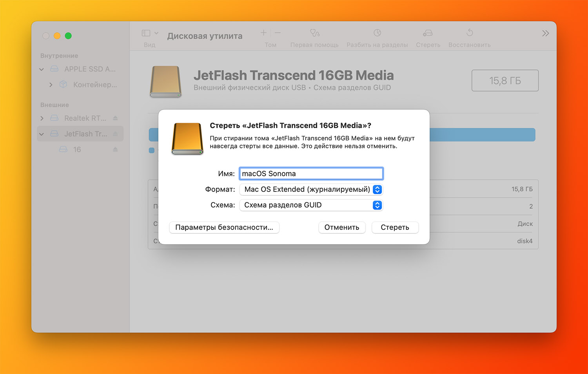This screenshot has height=374, width=588.
Task: Click the orange drive icon in dialog
Action: click(x=187, y=139)
